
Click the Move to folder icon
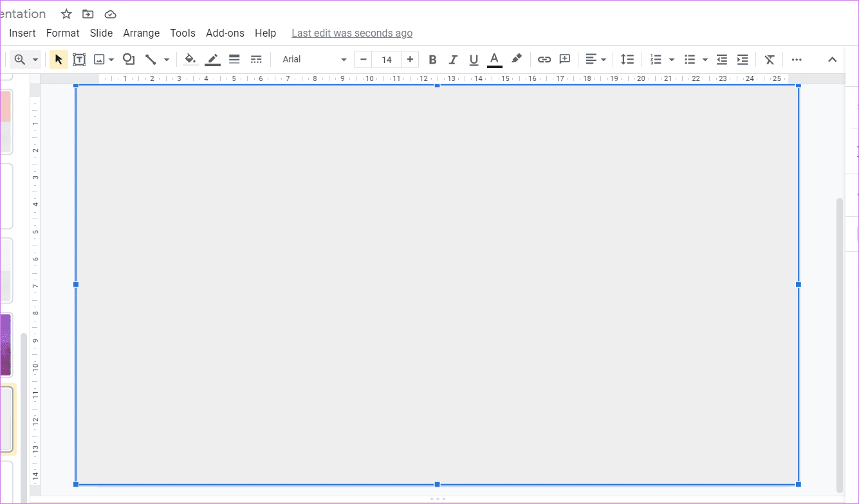88,14
